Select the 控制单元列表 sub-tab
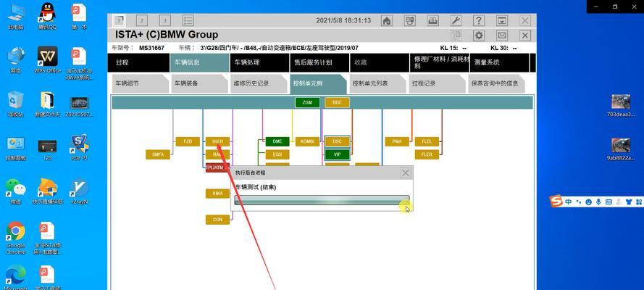 [377, 83]
